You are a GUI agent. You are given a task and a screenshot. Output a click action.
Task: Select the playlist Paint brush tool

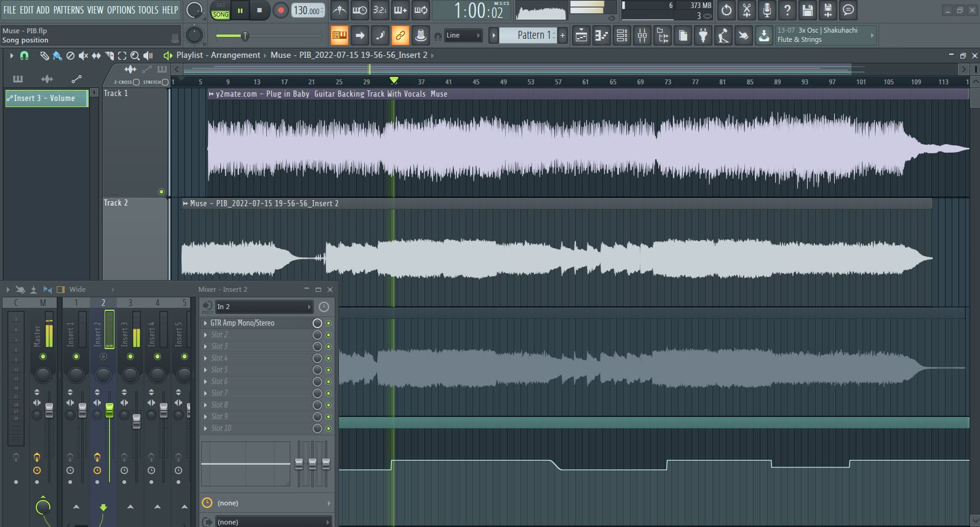pos(57,55)
